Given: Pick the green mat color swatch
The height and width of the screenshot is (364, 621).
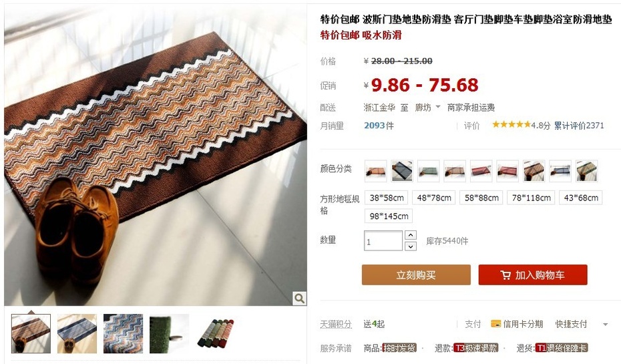Looking at the screenshot, I should 428,171.
